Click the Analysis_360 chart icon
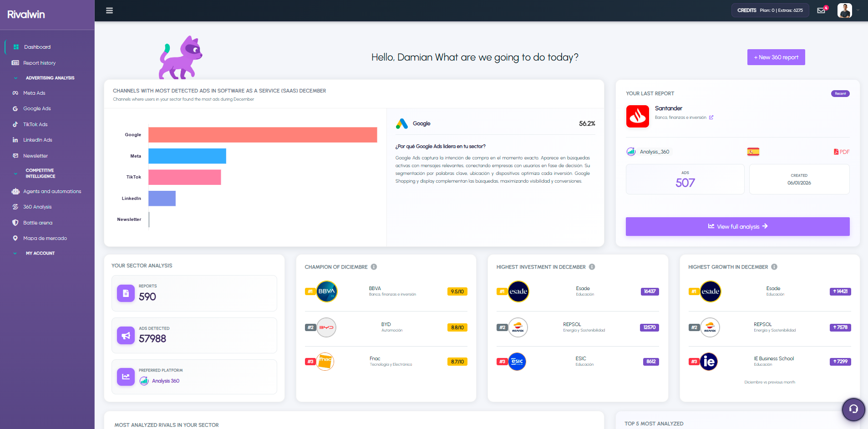Image resolution: width=868 pixels, height=429 pixels. pos(631,152)
